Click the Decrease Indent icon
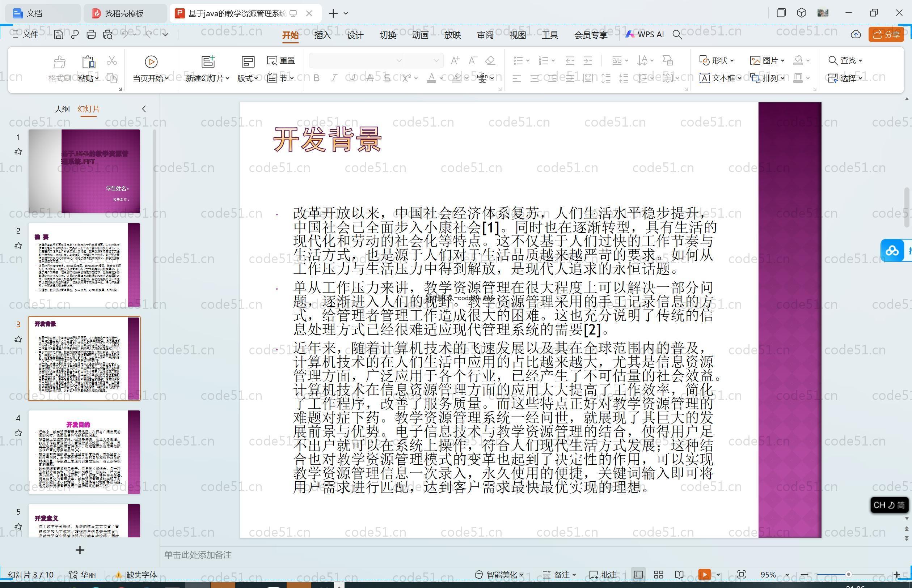 [570, 60]
